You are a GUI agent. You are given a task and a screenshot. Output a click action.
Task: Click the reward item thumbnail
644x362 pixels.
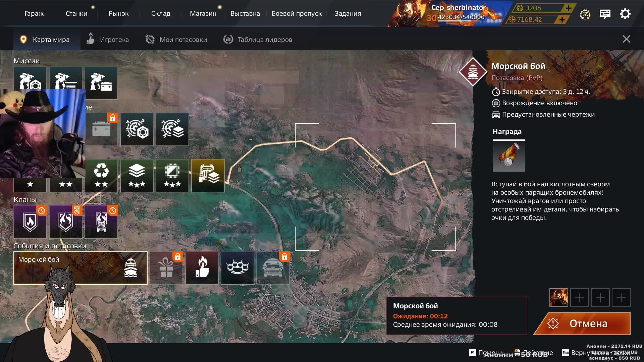[x=508, y=156]
